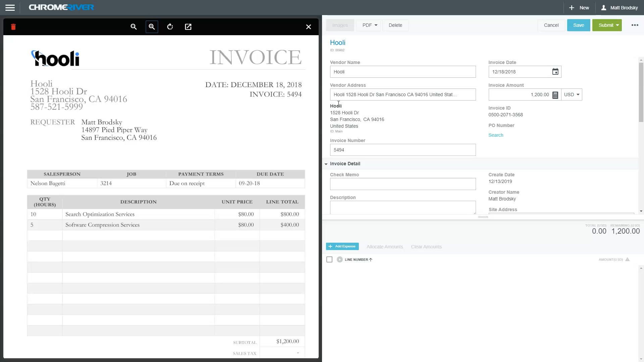The image size is (644, 362).
Task: Click the hooli logo on invoice
Action: pyautogui.click(x=55, y=58)
